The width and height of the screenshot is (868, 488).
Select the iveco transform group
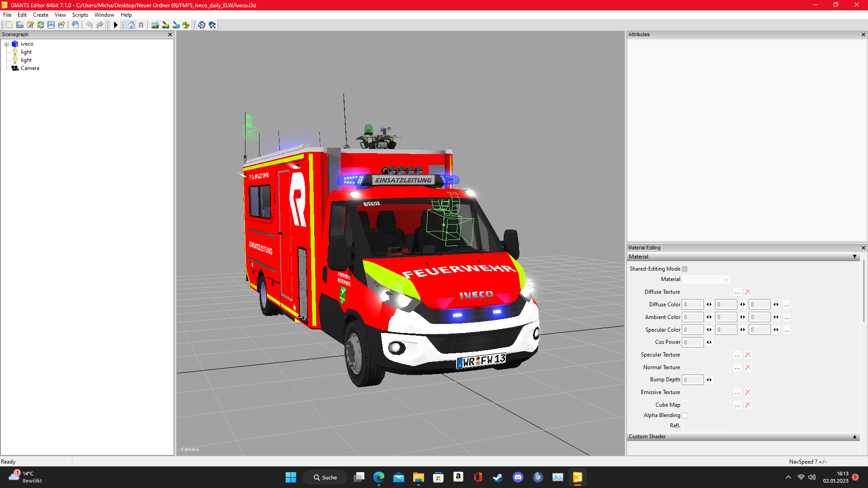tap(27, 44)
